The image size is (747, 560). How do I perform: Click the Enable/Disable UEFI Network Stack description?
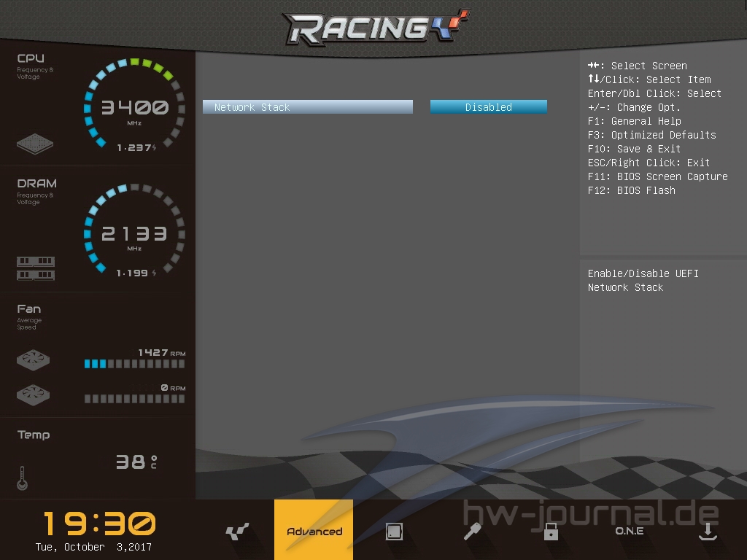coord(643,281)
